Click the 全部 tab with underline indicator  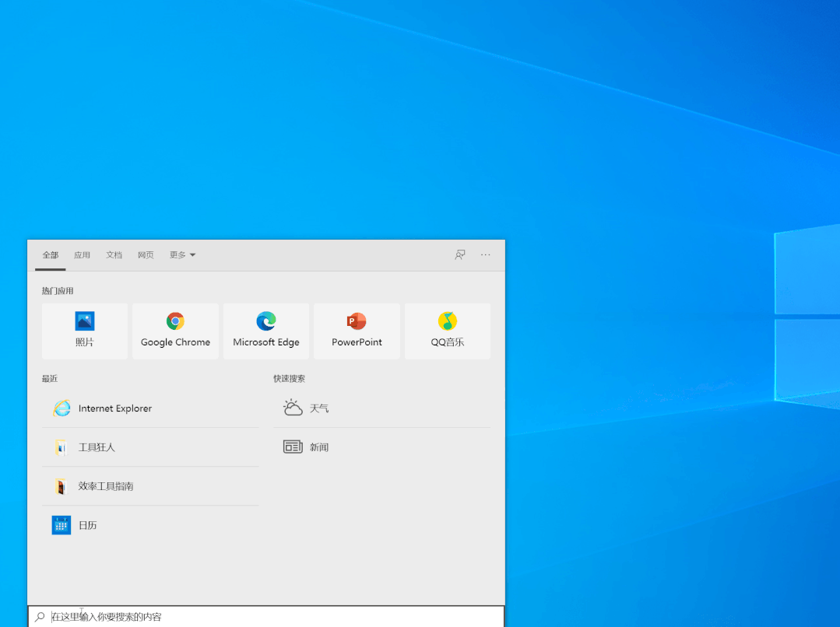pos(50,254)
